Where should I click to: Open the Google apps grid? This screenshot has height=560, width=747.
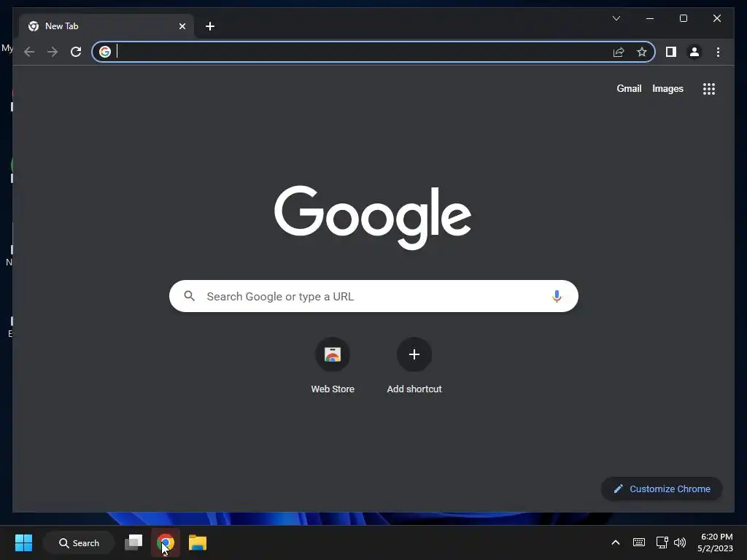tap(709, 89)
